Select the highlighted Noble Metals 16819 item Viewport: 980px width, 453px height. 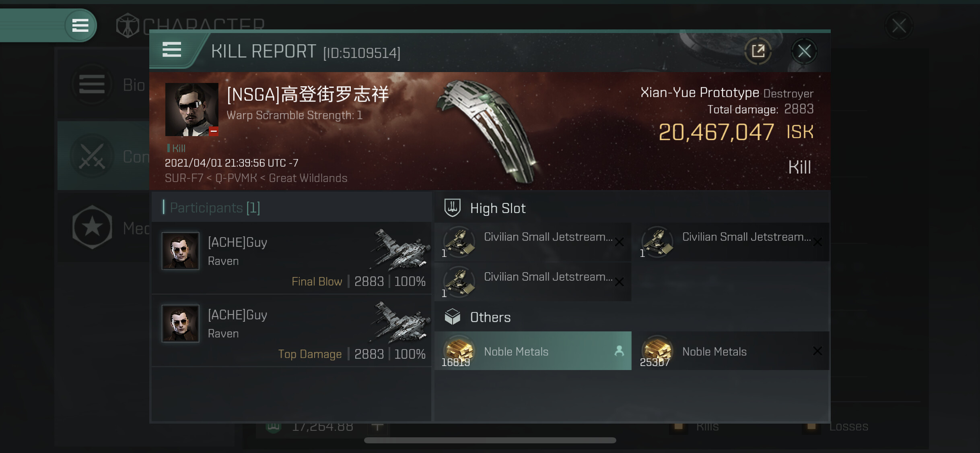coord(533,351)
